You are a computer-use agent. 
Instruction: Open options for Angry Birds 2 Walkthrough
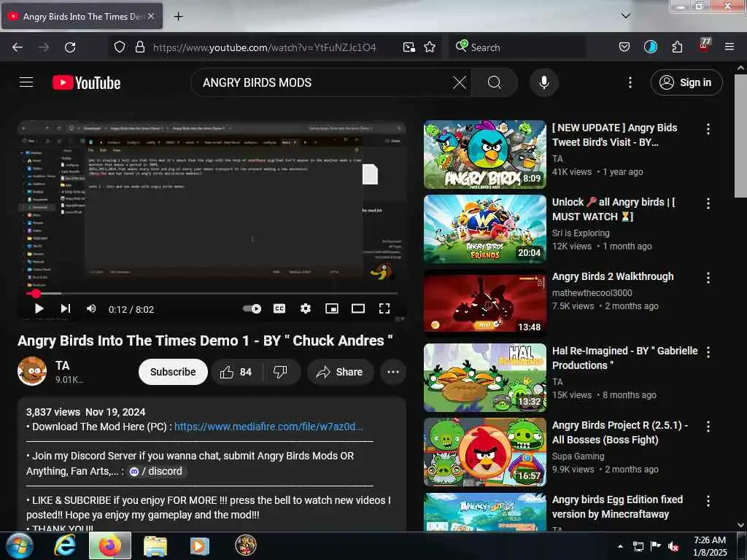point(708,278)
